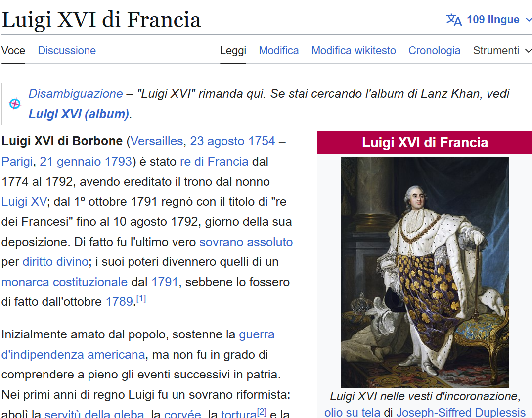This screenshot has height=418, width=532.
Task: Switch to the Voce tab
Action: click(13, 51)
